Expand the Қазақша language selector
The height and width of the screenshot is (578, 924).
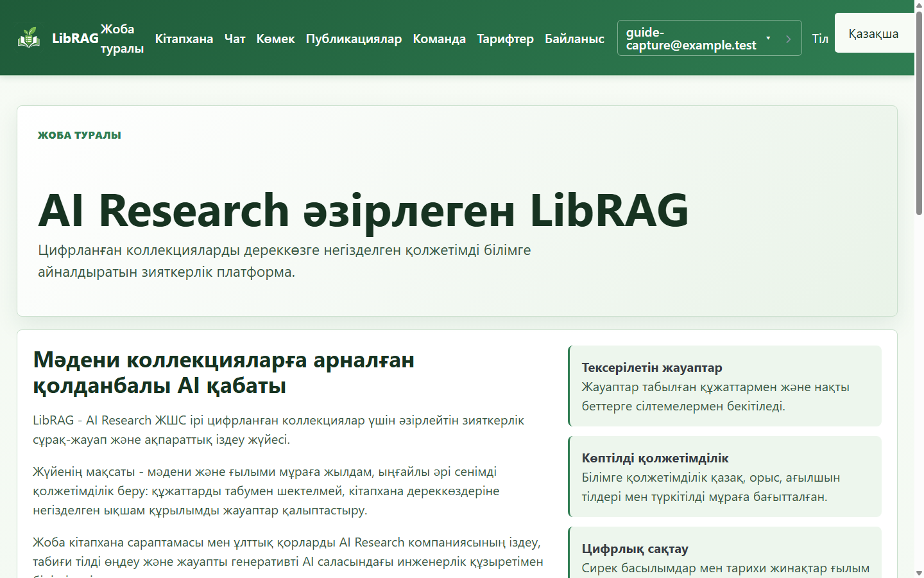(874, 33)
